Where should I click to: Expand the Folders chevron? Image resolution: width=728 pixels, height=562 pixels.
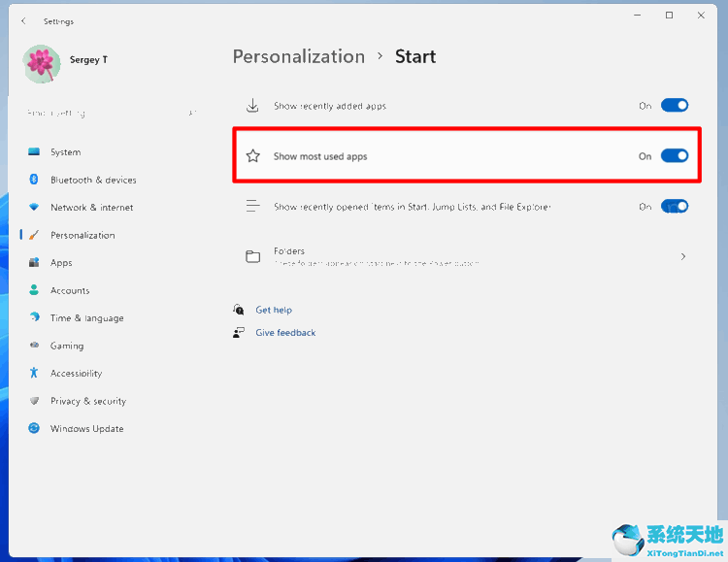[683, 256]
